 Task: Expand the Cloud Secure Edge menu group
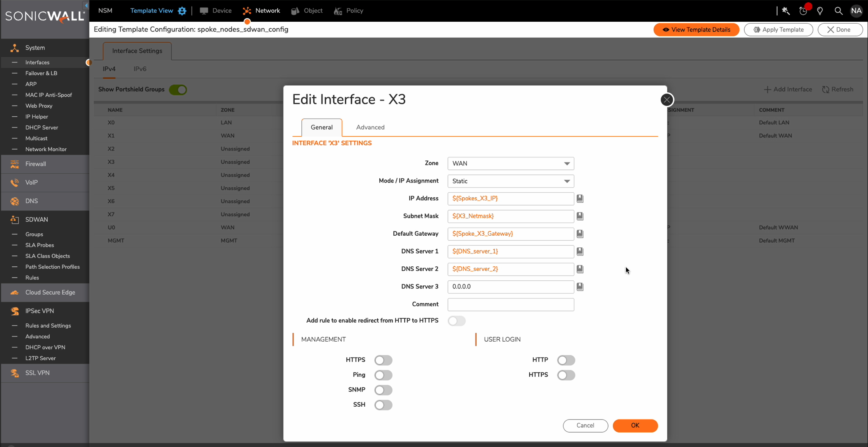[45, 293]
